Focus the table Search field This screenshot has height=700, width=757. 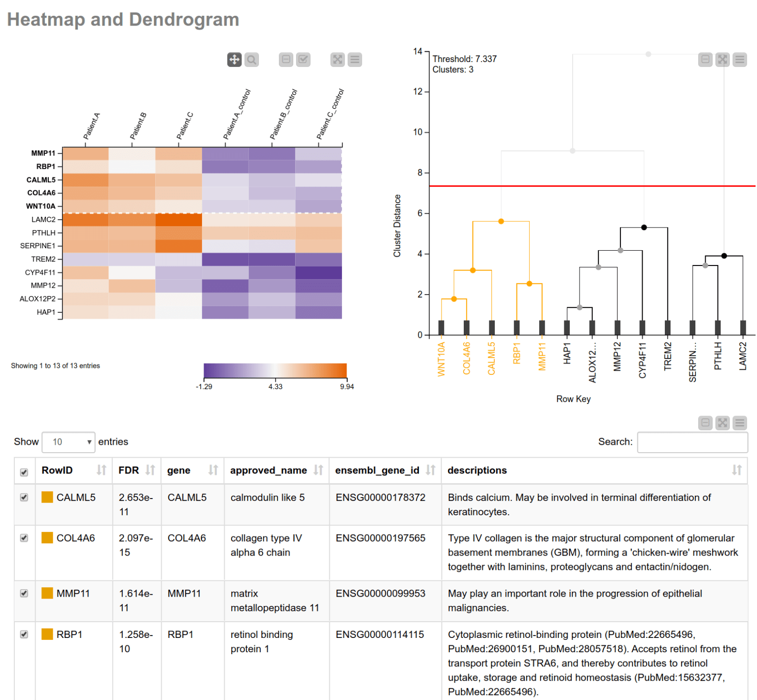click(692, 442)
